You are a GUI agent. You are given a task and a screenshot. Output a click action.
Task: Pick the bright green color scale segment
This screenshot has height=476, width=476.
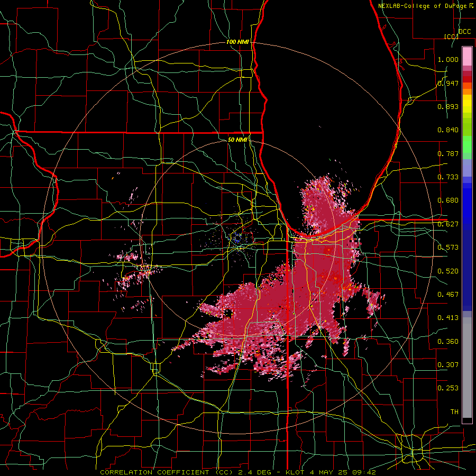467,144
